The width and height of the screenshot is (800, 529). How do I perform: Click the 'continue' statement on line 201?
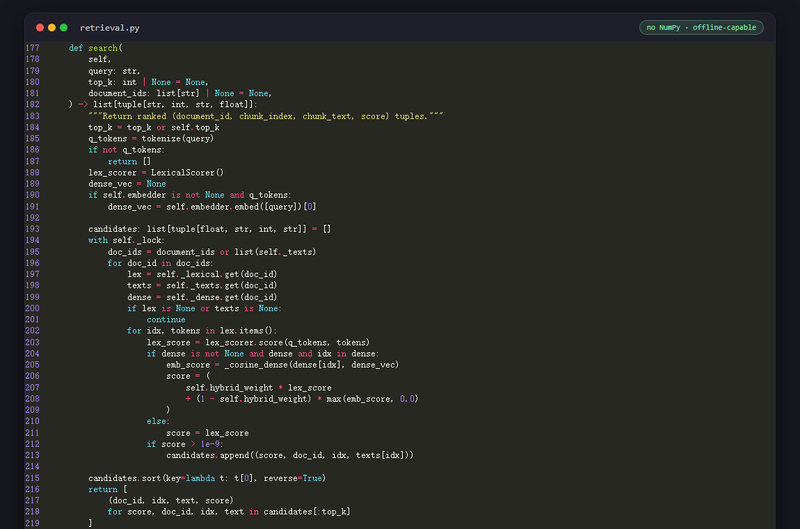(x=166, y=320)
